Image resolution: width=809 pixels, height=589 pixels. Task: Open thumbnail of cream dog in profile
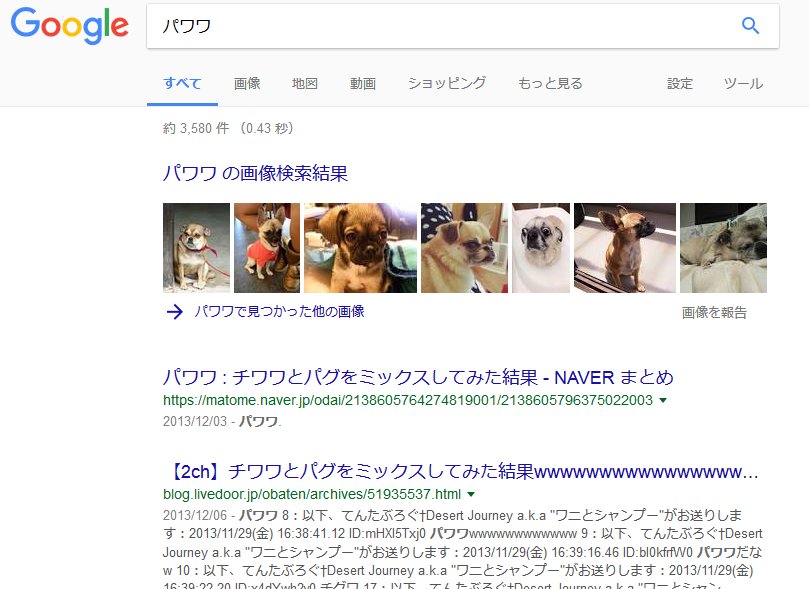464,248
